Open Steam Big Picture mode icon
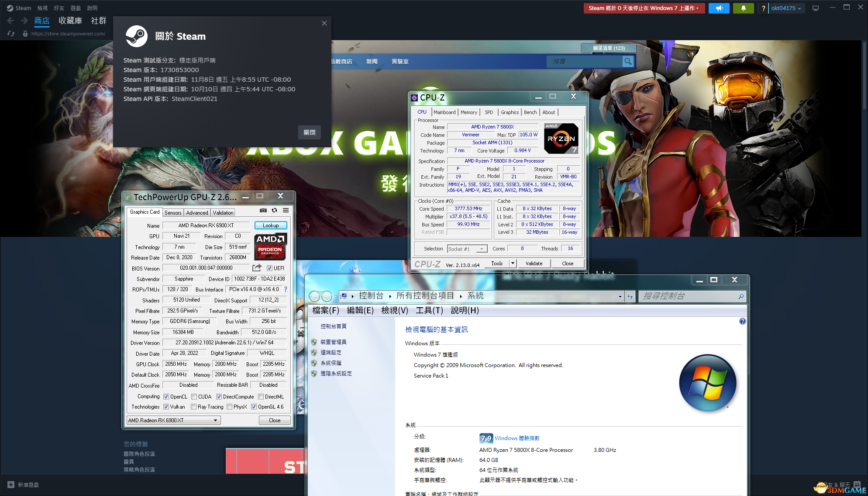The image size is (868, 496). (815, 8)
